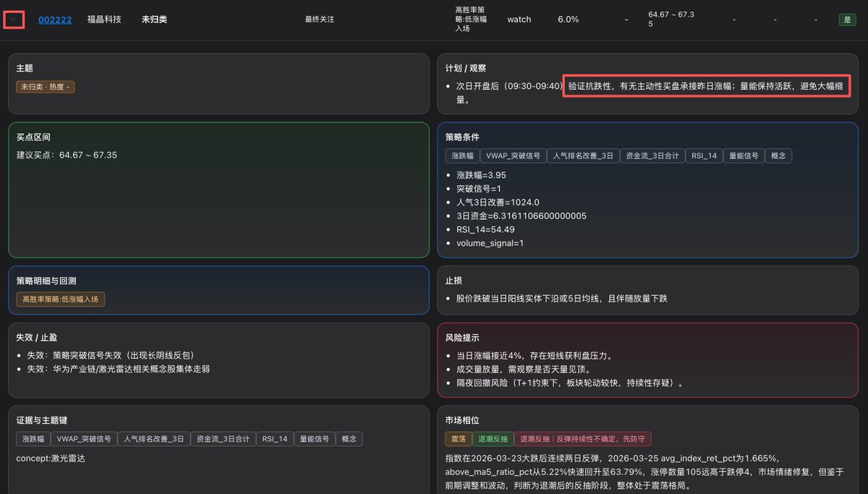Click the concept:激光雷达 text
The image size is (868, 494).
[51, 459]
